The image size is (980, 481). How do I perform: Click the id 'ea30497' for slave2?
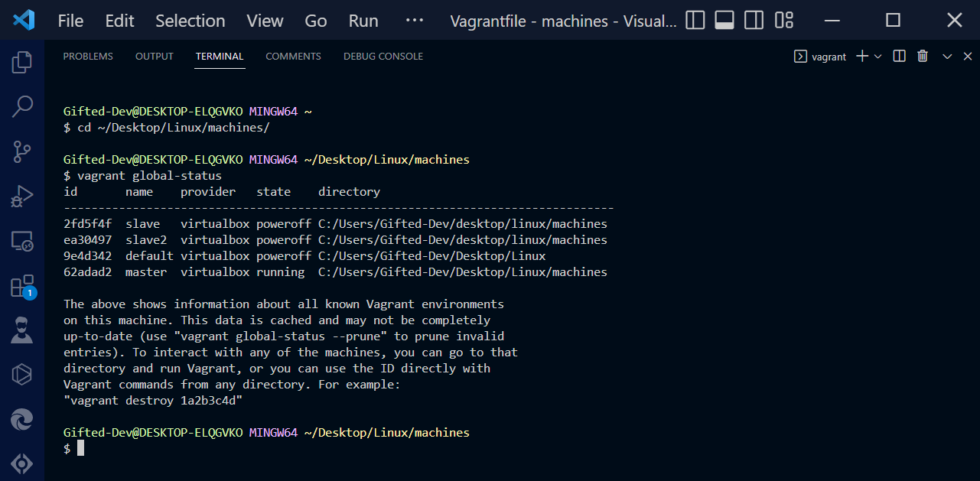pyautogui.click(x=87, y=240)
